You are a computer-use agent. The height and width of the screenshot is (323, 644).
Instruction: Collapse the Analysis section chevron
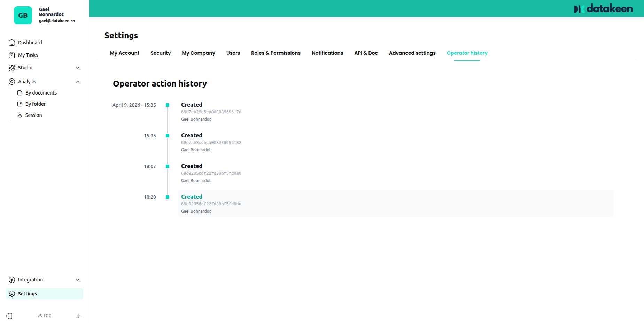(x=78, y=82)
